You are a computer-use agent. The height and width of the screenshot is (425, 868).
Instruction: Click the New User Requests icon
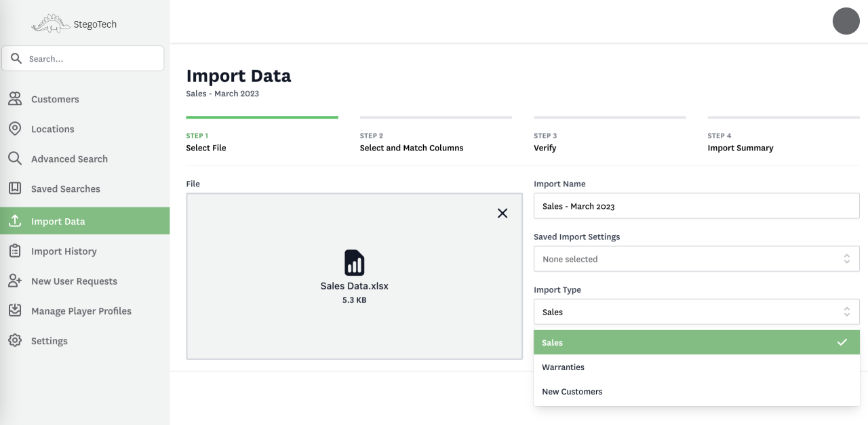coord(15,281)
